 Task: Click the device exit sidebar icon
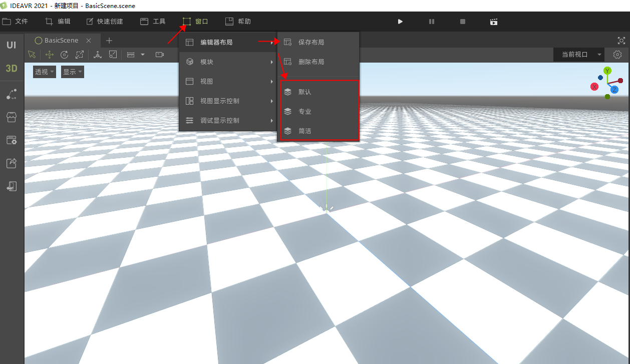point(11,186)
